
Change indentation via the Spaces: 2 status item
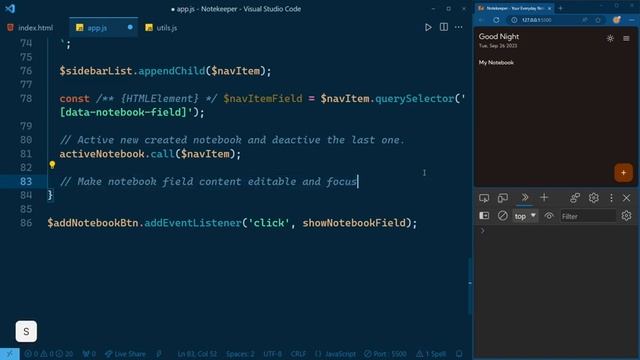pyautogui.click(x=240, y=354)
